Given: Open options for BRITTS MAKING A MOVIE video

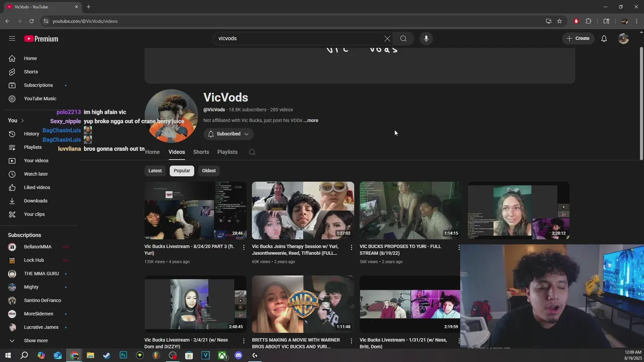Looking at the screenshot, I should [352, 341].
